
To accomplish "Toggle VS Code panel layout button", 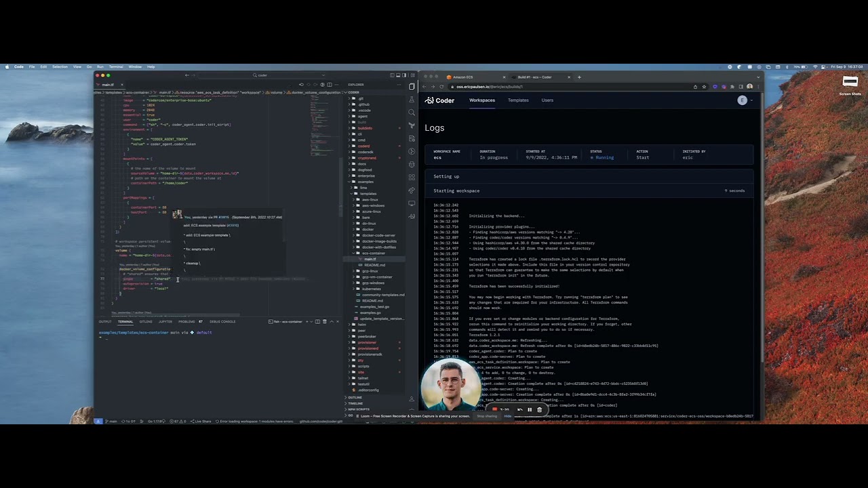I will [x=398, y=75].
